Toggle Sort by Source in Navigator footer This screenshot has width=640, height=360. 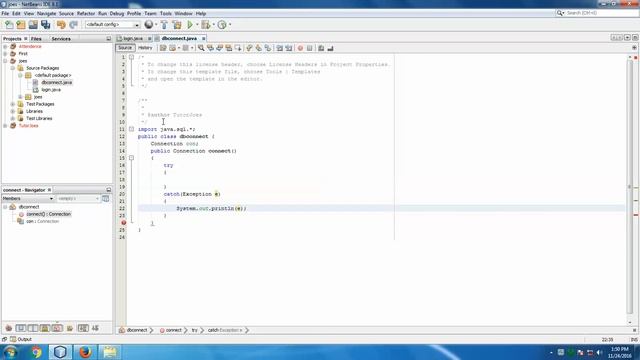(96, 328)
